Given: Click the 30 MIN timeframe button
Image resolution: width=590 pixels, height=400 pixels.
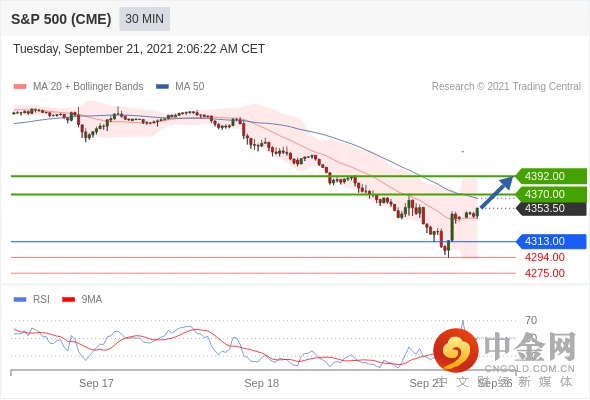Looking at the screenshot, I should [144, 19].
